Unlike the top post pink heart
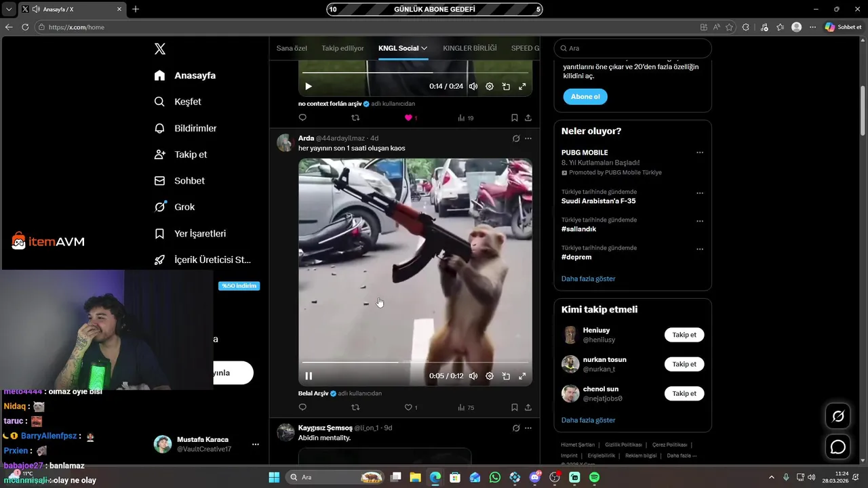Screen dimensions: 868x488 [411, 118]
